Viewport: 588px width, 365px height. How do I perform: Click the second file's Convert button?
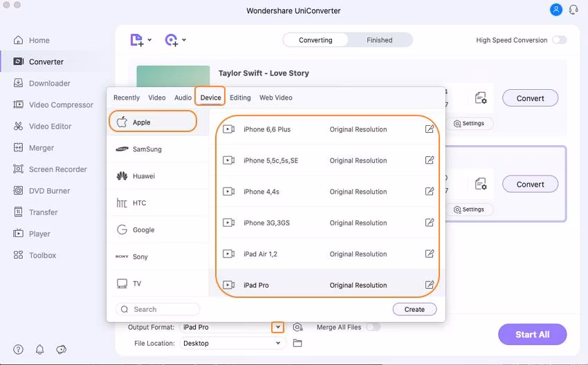tap(530, 184)
